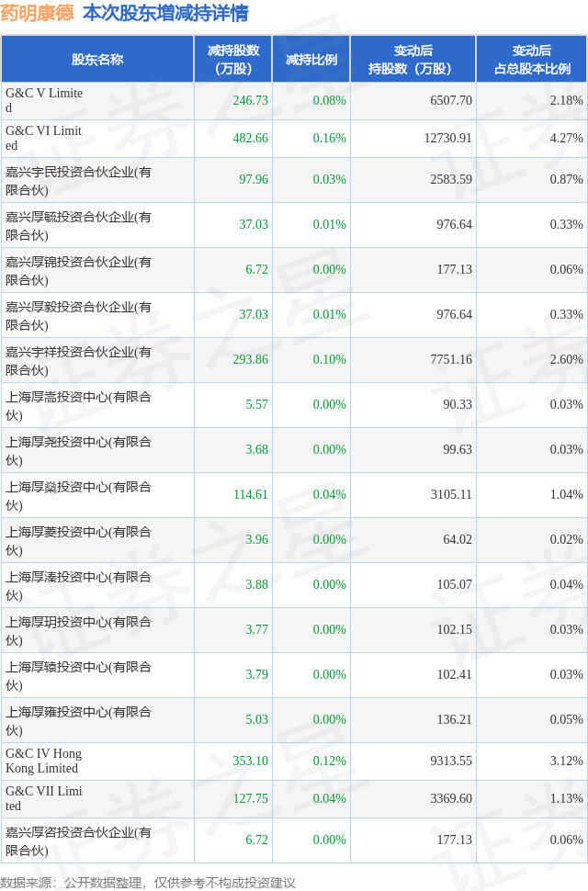
Task: Click the post-change holding 3105.11
Action: point(451,494)
